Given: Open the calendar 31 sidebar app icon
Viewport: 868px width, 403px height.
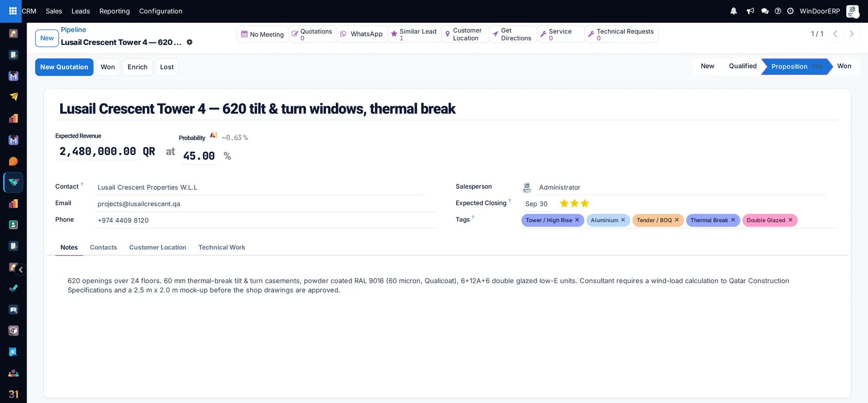Looking at the screenshot, I should click(x=14, y=394).
